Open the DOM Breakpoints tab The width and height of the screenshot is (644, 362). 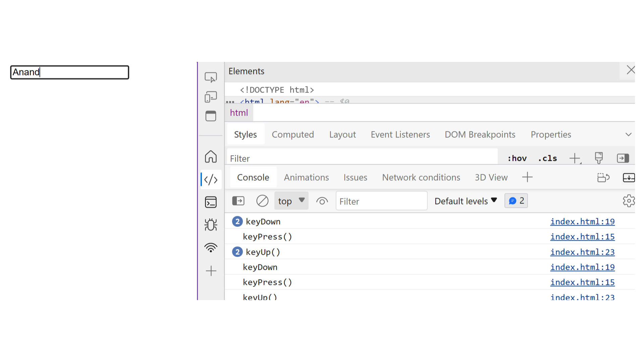click(x=480, y=134)
